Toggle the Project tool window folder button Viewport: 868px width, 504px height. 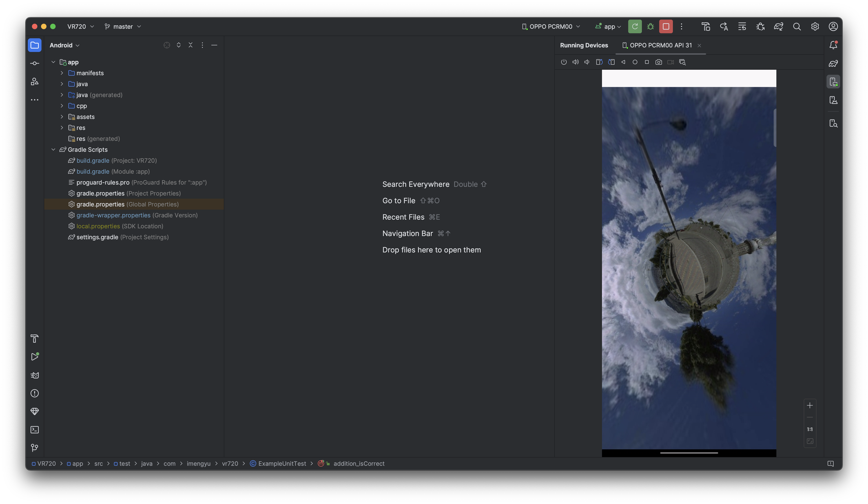pyautogui.click(x=34, y=45)
